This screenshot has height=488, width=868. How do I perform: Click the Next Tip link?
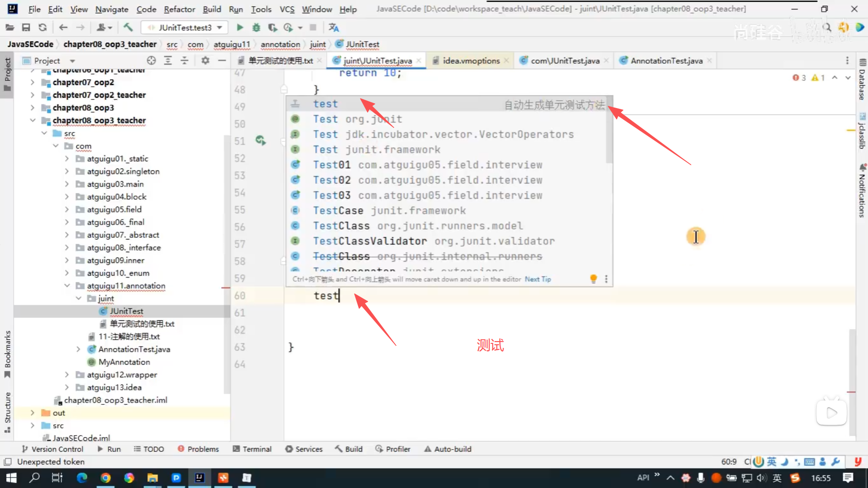tap(538, 279)
